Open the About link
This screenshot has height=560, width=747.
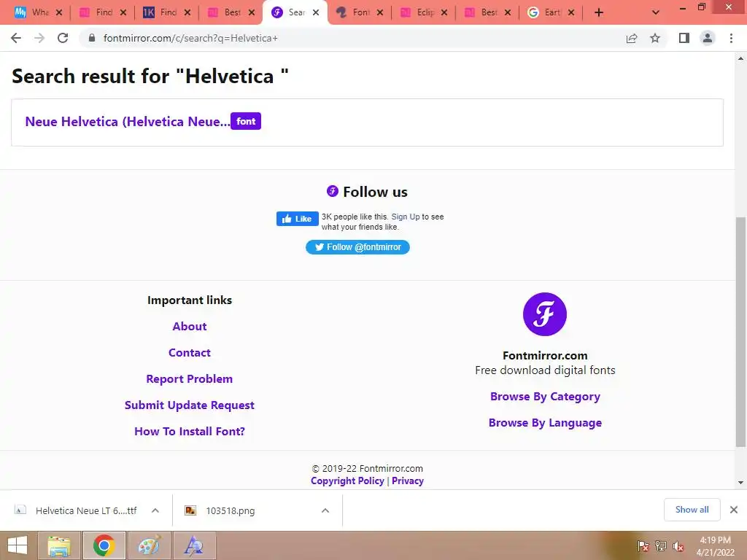[190, 326]
